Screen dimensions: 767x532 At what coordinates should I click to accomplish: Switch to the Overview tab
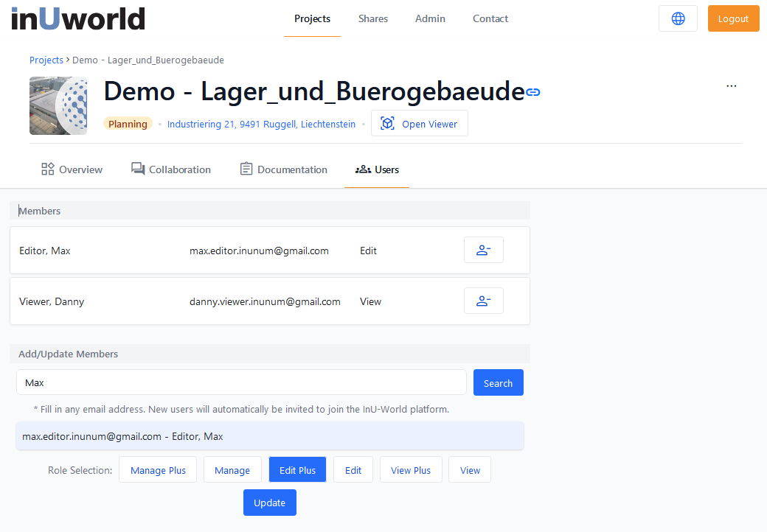tap(72, 169)
